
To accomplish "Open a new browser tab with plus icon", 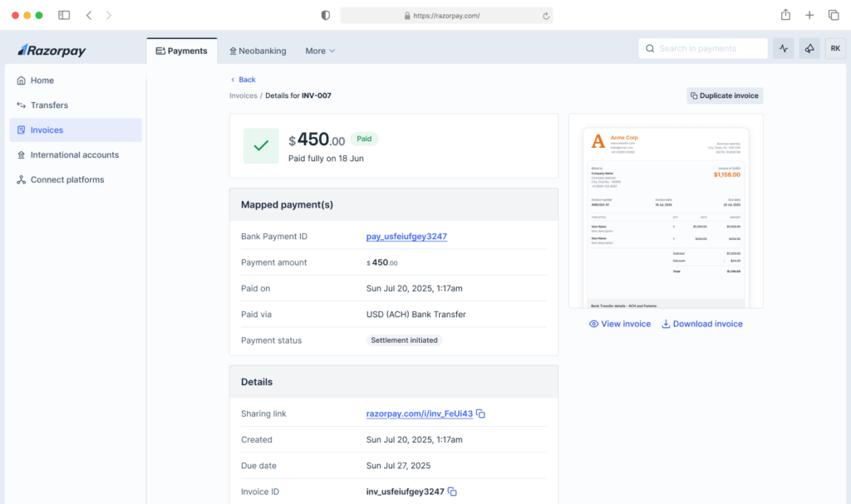I will click(x=809, y=15).
